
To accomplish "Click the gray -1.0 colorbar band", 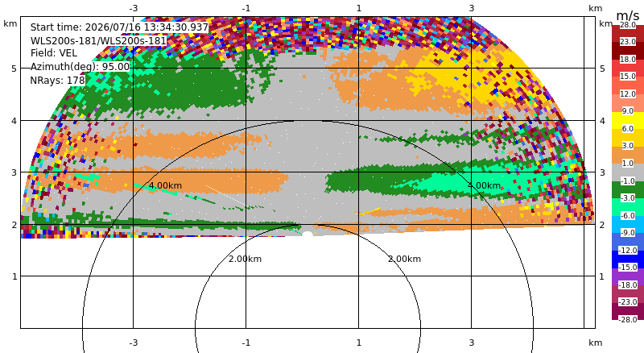I will [x=628, y=172].
